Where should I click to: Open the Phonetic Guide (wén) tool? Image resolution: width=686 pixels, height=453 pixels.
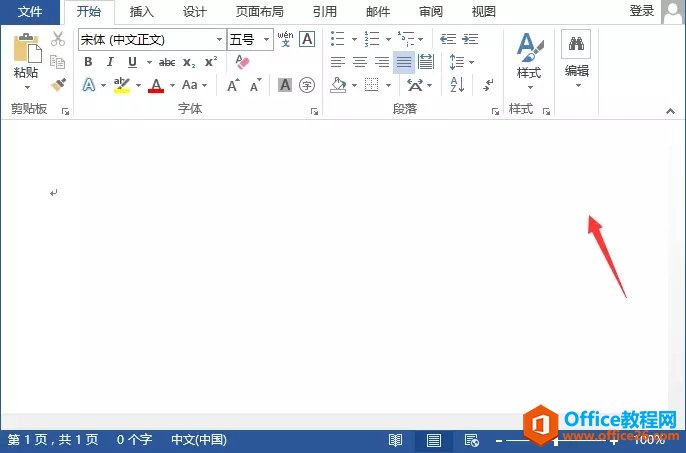[x=285, y=39]
